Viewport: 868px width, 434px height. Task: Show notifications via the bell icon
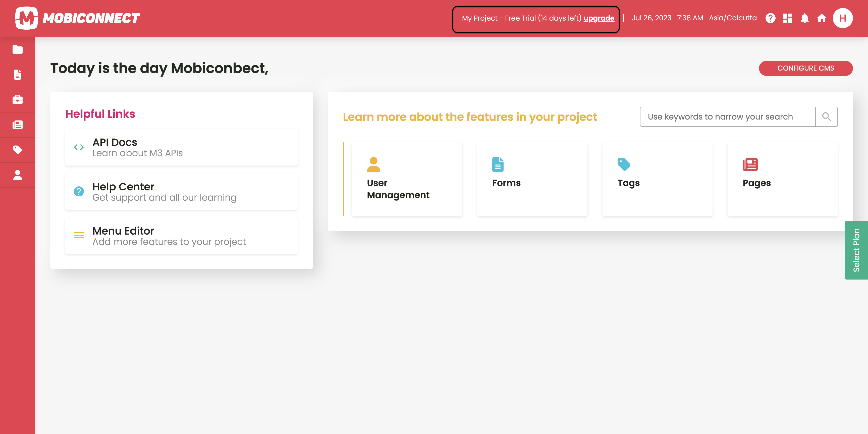tap(805, 18)
